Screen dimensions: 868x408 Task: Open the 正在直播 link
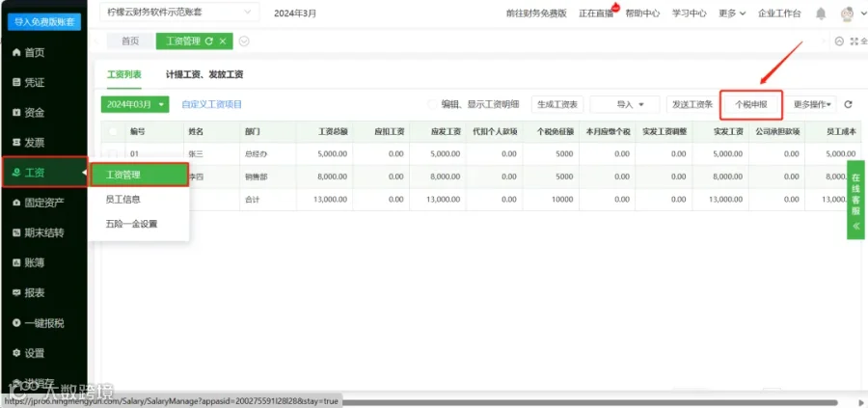click(x=596, y=14)
